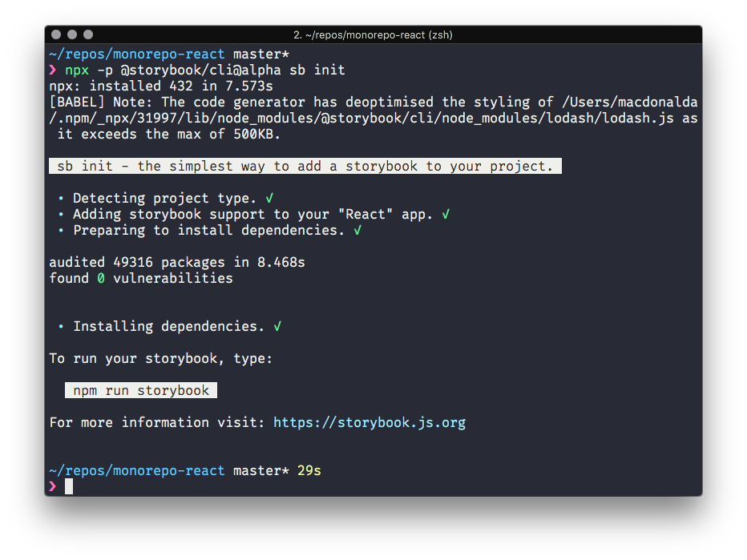Click the lodash.js path line in the warning
The width and height of the screenshot is (747, 560).
pos(373,118)
